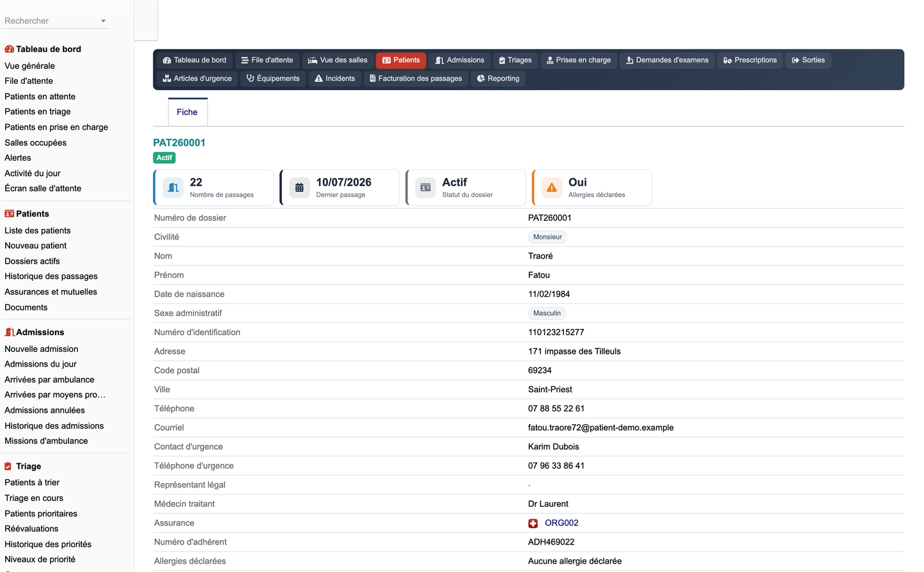This screenshot has height=572, width=924.
Task: Open Missions d'ambulance in sidebar
Action: 46,441
